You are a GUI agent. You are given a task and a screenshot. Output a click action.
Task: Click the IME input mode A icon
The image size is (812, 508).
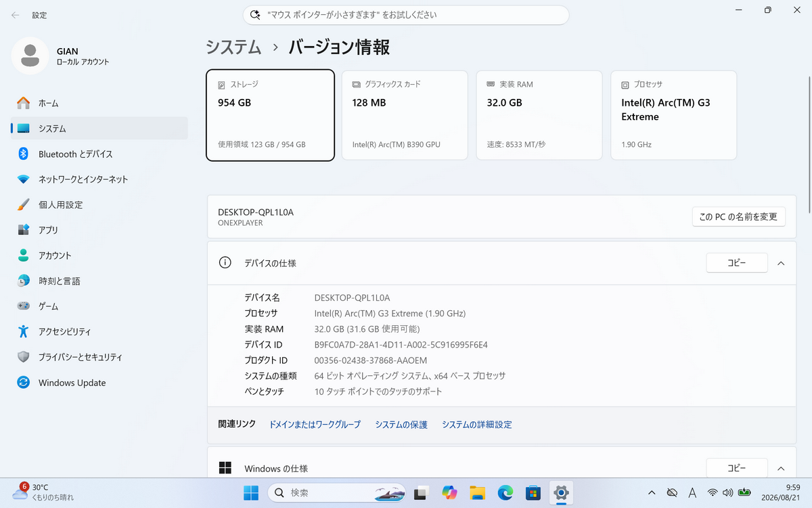692,492
